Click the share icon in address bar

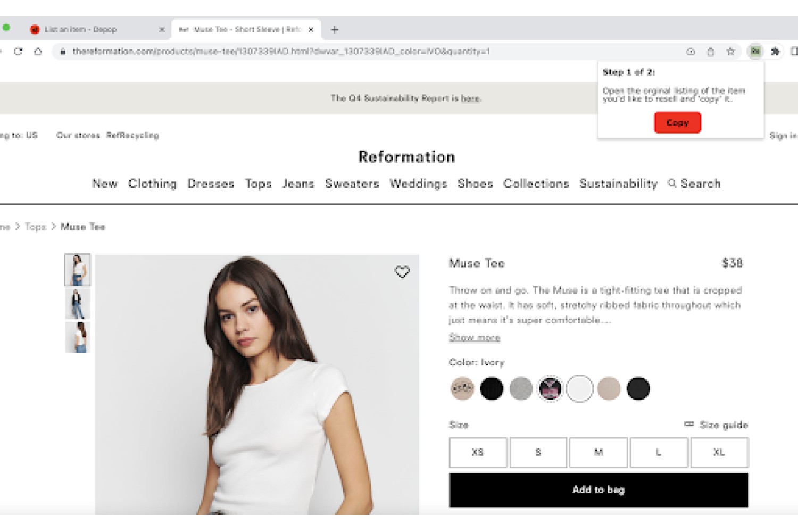point(710,52)
